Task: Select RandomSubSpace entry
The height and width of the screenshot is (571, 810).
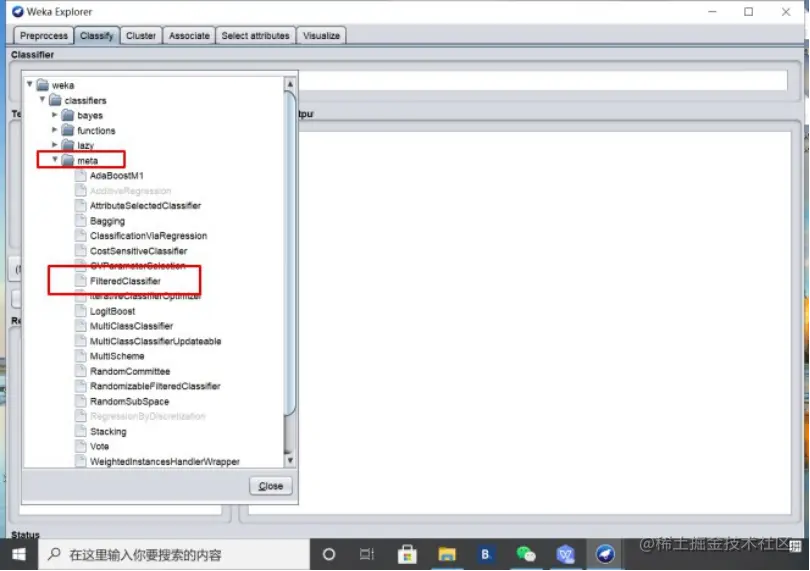Action: click(129, 402)
